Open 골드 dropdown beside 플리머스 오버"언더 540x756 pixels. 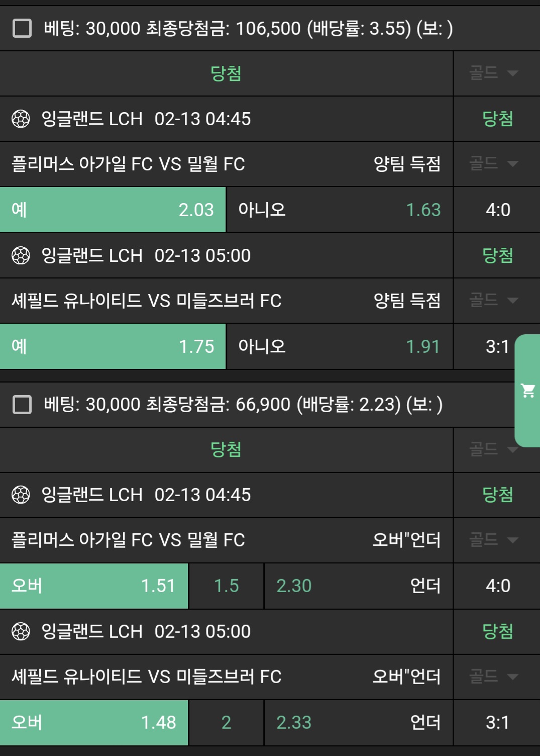coord(493,540)
